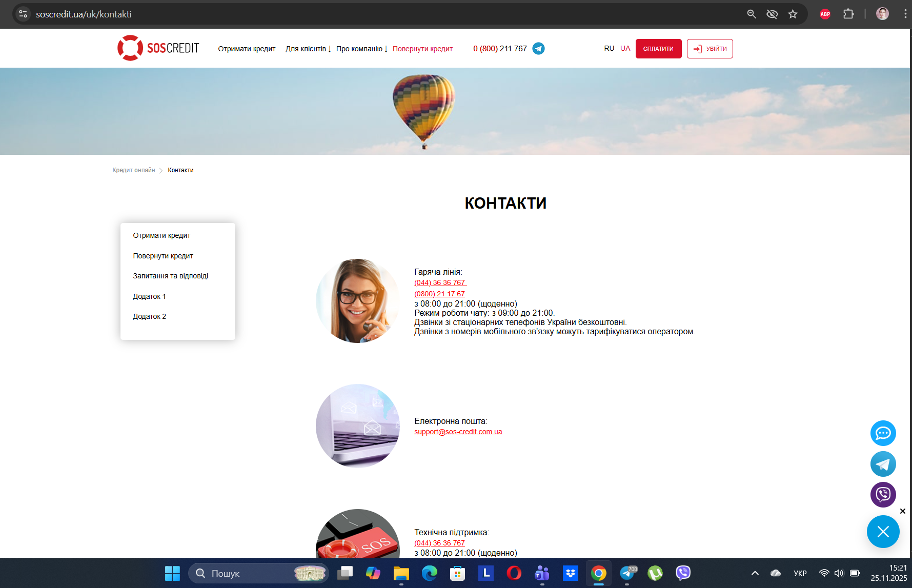Image resolution: width=912 pixels, height=588 pixels.
Task: Expand the 'Для клієнтів' dropdown menu
Action: tap(309, 49)
